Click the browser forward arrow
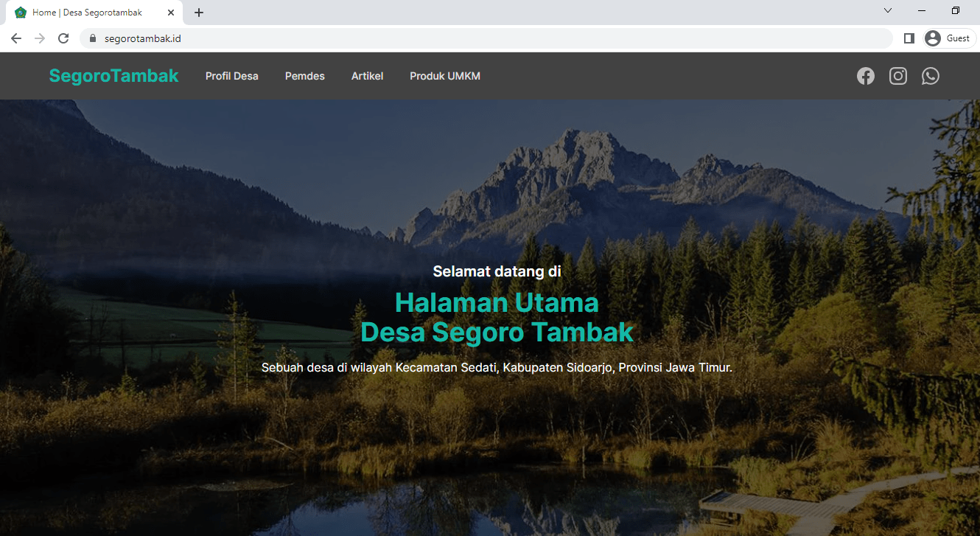 tap(40, 38)
